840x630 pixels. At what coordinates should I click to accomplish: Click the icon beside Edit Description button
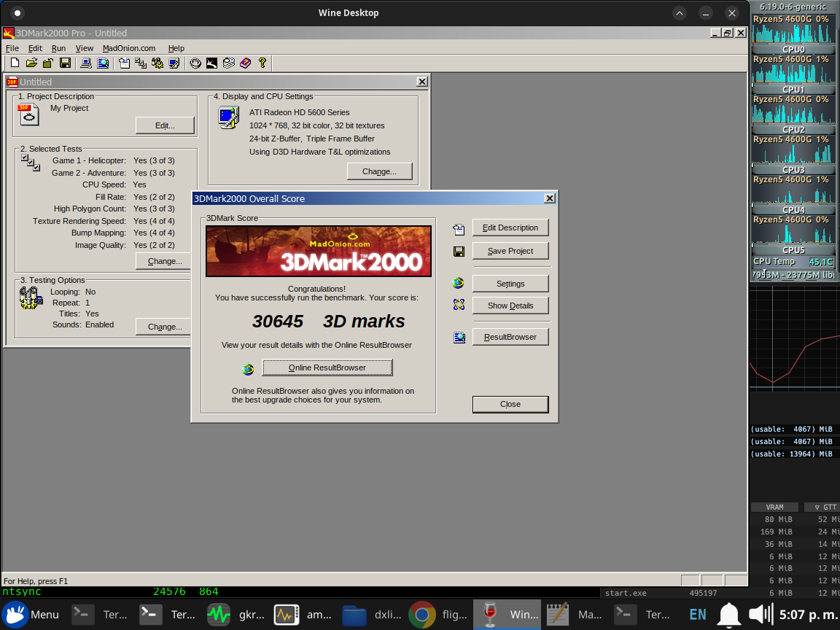tap(459, 229)
